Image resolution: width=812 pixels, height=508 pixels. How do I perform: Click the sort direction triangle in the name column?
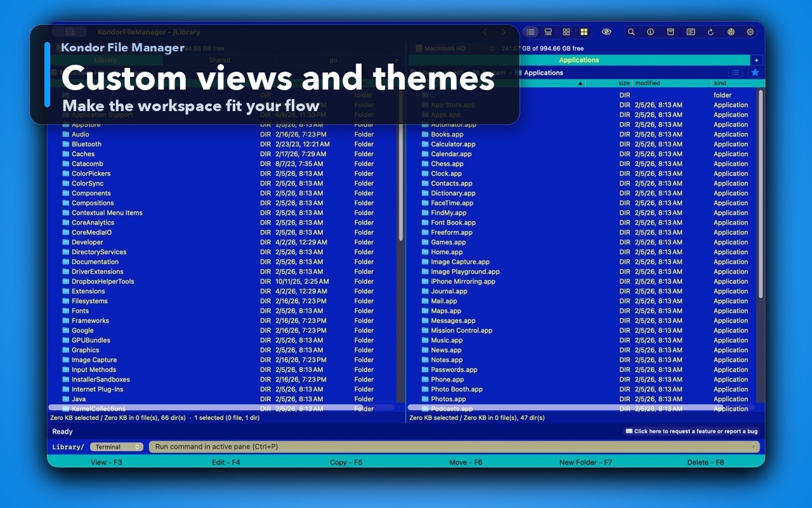(x=580, y=83)
